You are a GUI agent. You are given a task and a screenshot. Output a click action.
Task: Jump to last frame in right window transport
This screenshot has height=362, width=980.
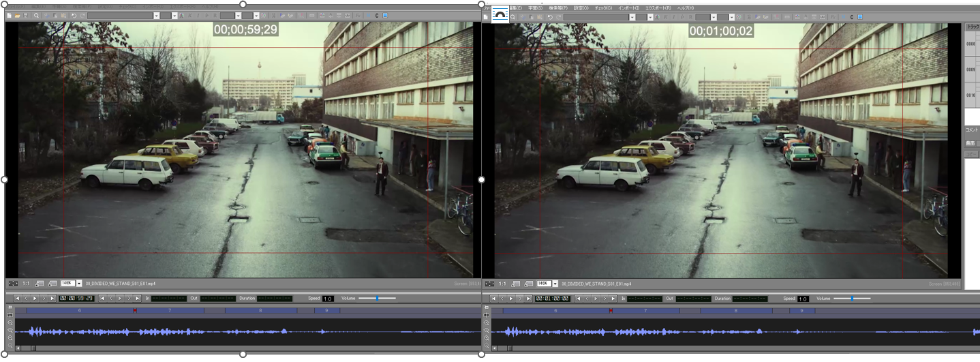coord(528,298)
